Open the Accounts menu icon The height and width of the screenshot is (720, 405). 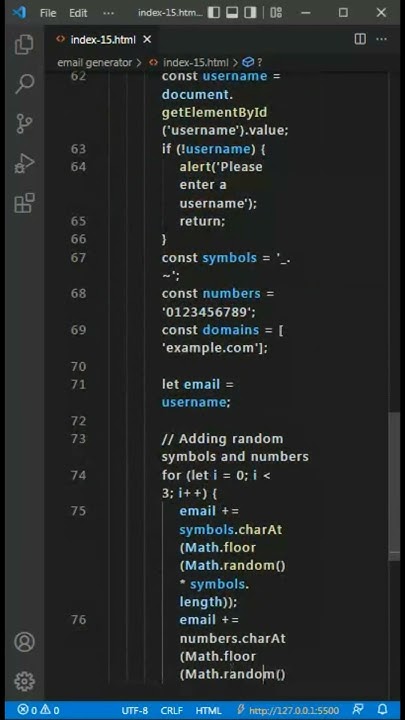tap(24, 642)
